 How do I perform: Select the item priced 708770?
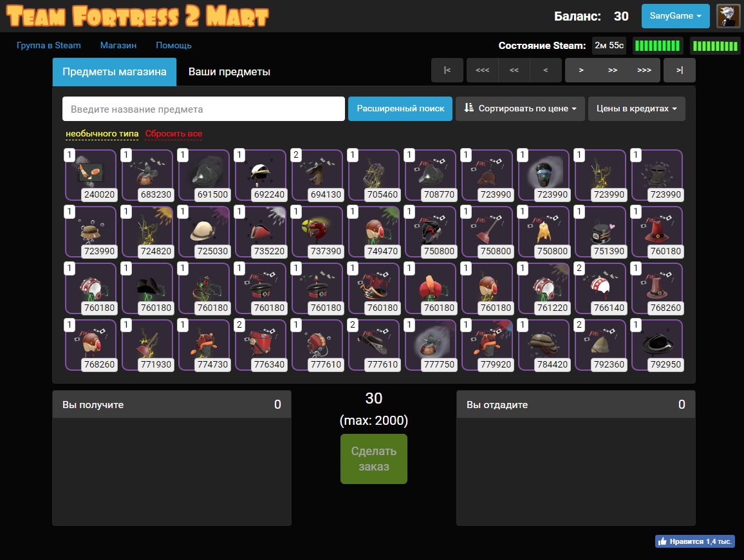point(431,175)
